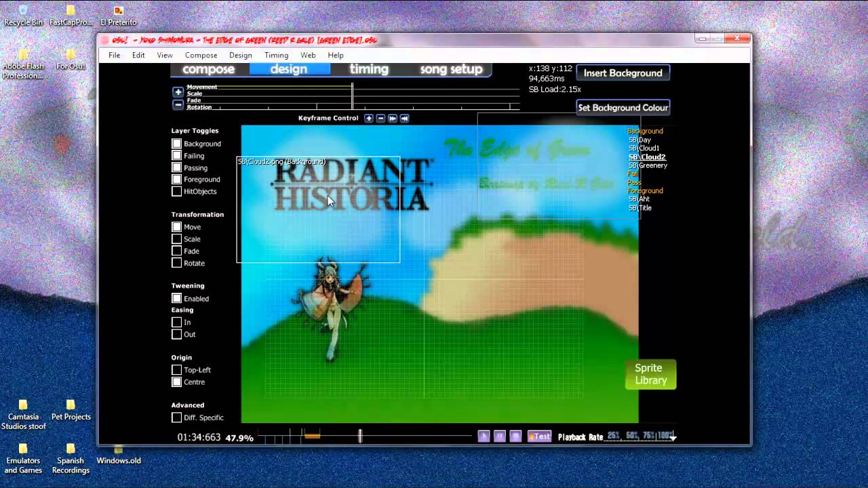Screen dimensions: 868x488
Task: Open the File menu
Action: point(115,55)
